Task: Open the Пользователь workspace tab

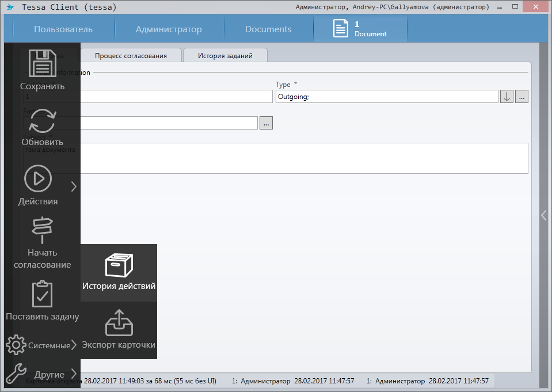Action: click(x=63, y=29)
